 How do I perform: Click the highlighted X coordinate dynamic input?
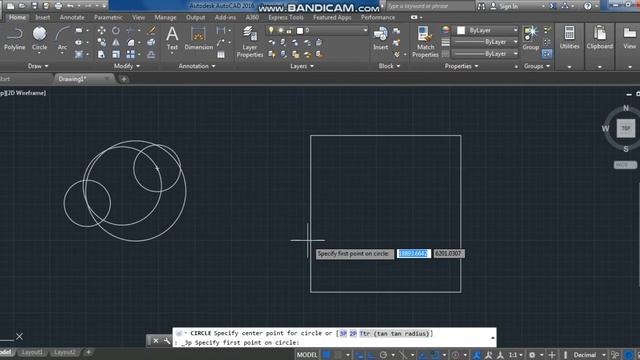click(x=413, y=253)
